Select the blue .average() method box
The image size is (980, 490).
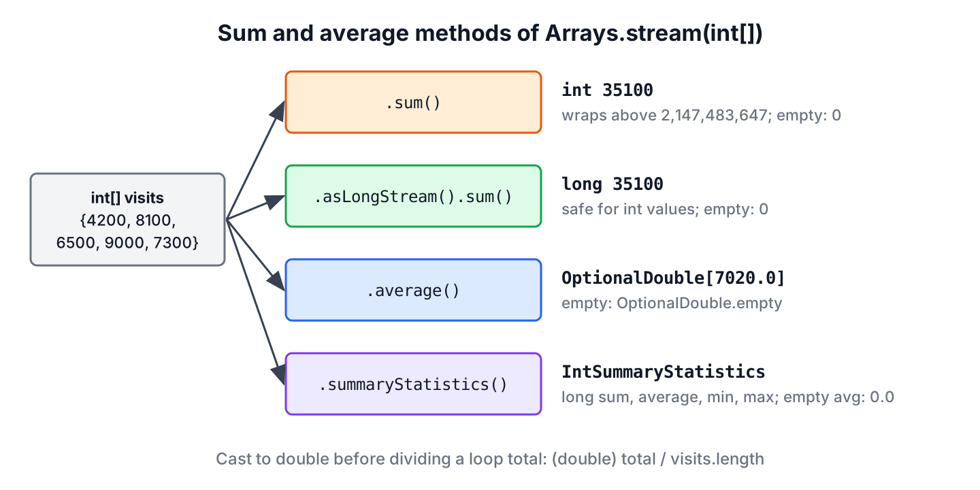pyautogui.click(x=413, y=290)
